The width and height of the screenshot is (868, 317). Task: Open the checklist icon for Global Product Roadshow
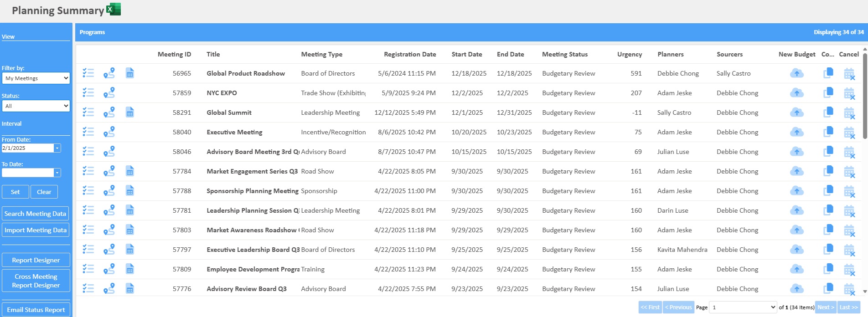coord(88,73)
